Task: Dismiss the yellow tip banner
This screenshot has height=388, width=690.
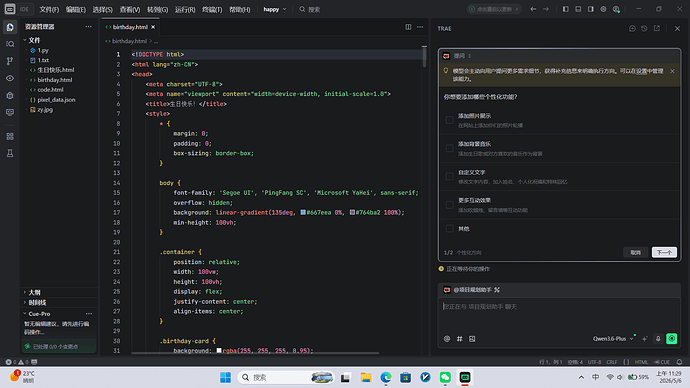Action: point(672,71)
